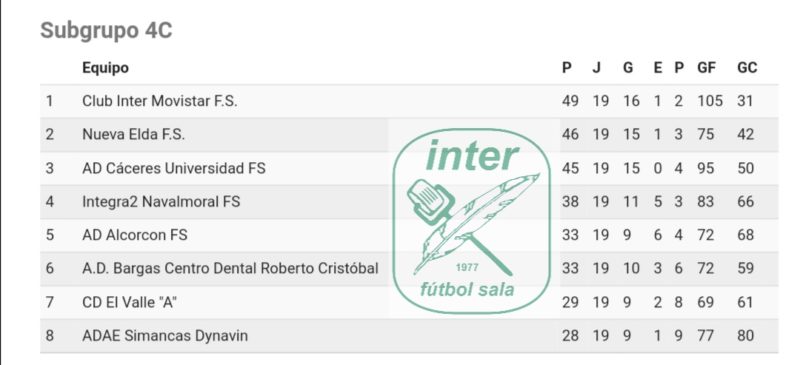
Task: Select A.D. Bargas Centro Dental Roberto Cristóbal
Action: (x=231, y=268)
